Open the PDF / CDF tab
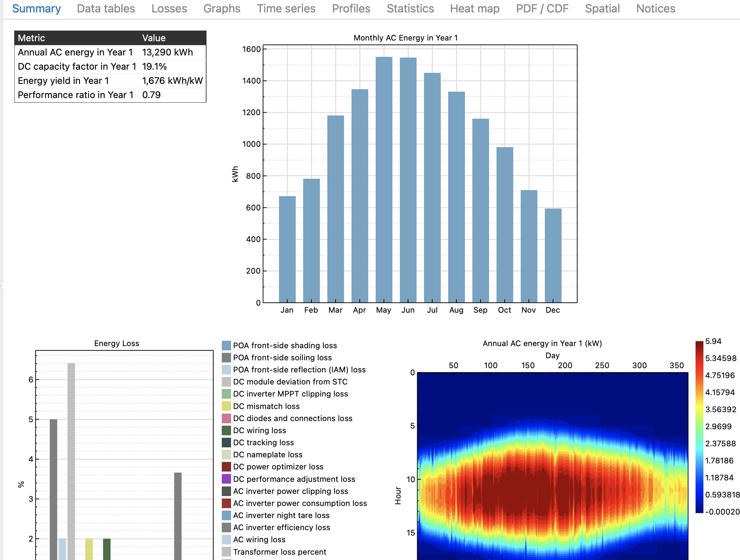 (542, 9)
